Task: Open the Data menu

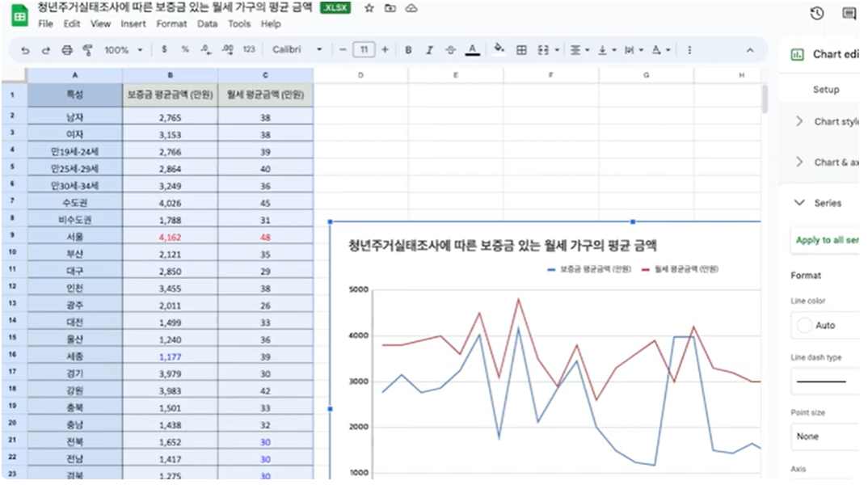Action: point(207,24)
